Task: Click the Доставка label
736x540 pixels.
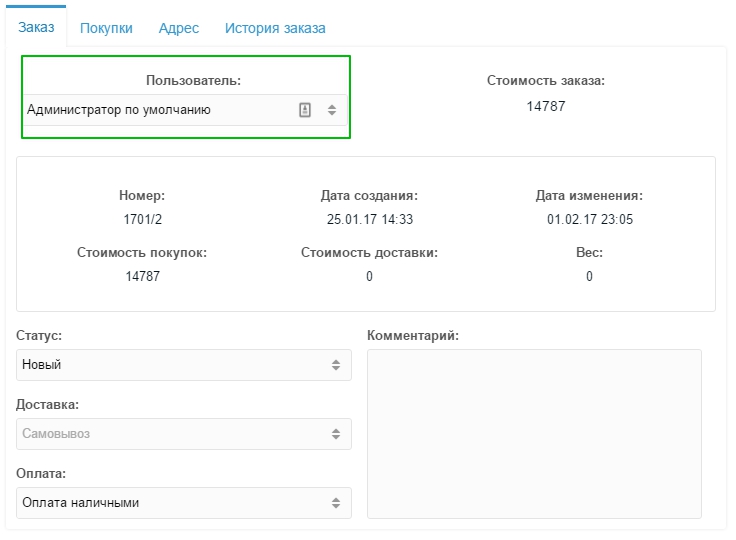Action: coord(47,404)
